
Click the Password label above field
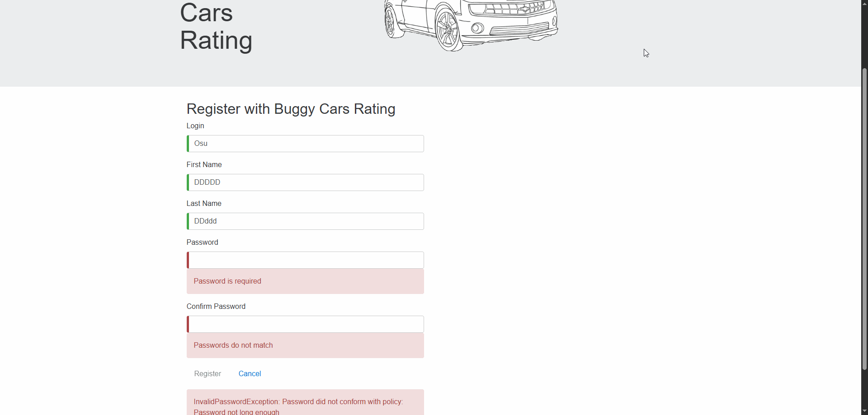point(202,242)
